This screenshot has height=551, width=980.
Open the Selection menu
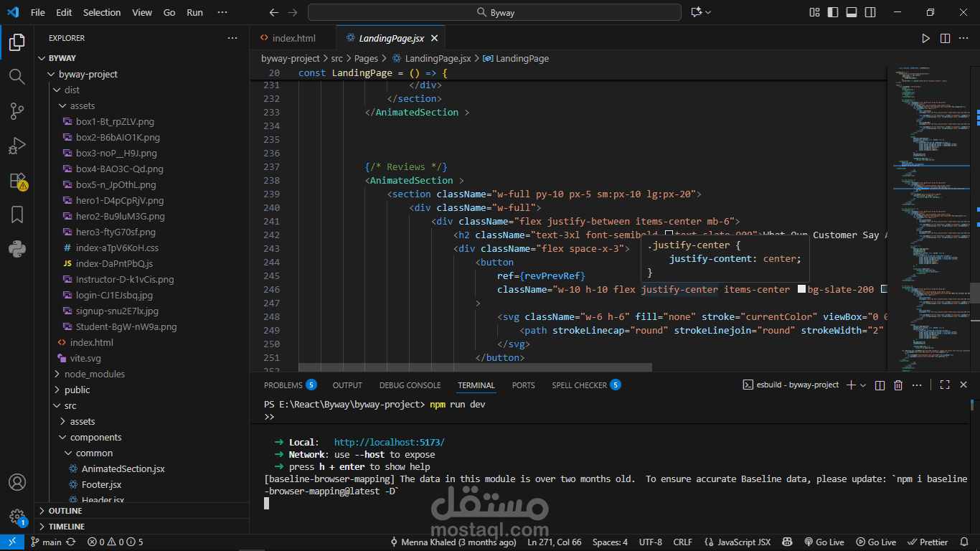pyautogui.click(x=102, y=12)
